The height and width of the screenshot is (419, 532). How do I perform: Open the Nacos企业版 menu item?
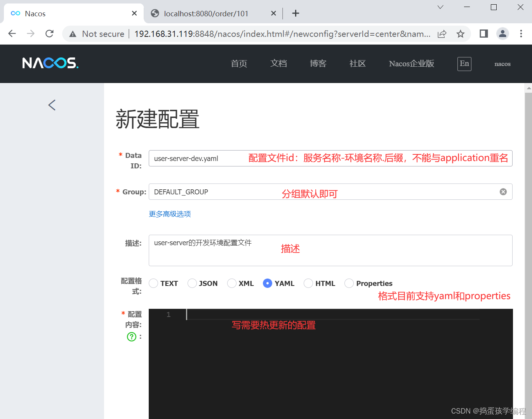[x=412, y=64]
